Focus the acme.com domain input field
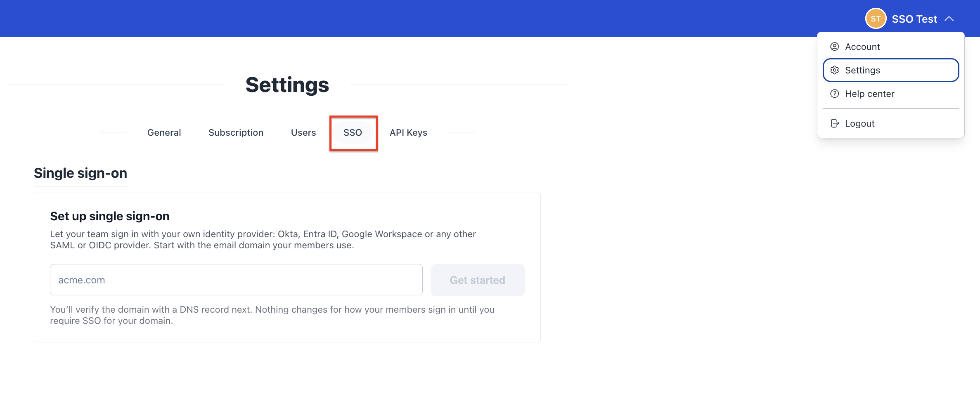The height and width of the screenshot is (396, 980). point(236,280)
